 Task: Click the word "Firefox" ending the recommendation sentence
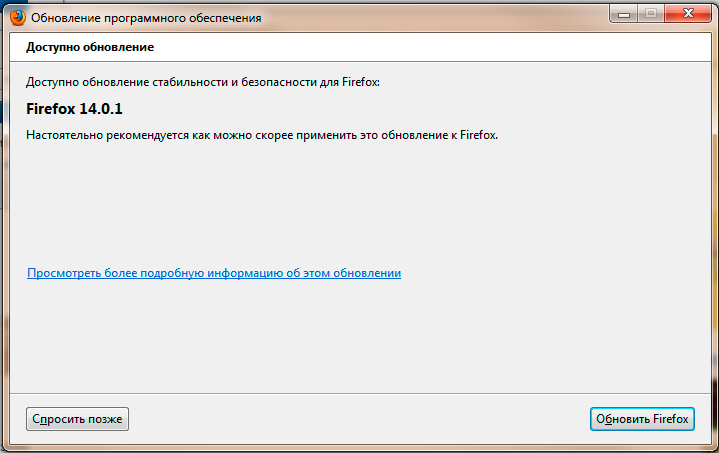[x=476, y=135]
